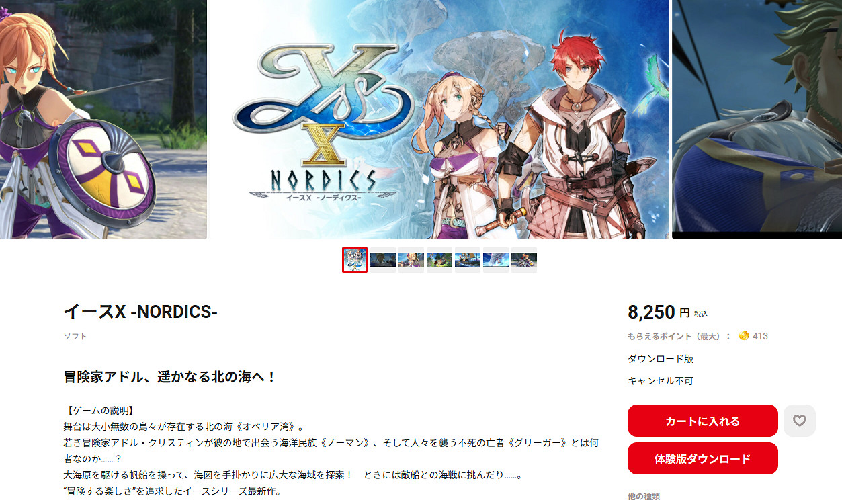Open the fifth thumbnail showing the sailing ship

[x=468, y=260]
